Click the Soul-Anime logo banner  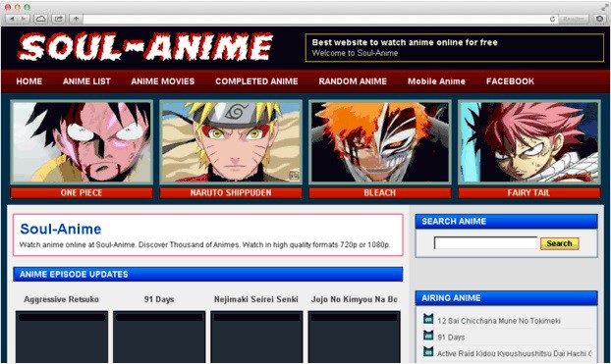(x=145, y=47)
